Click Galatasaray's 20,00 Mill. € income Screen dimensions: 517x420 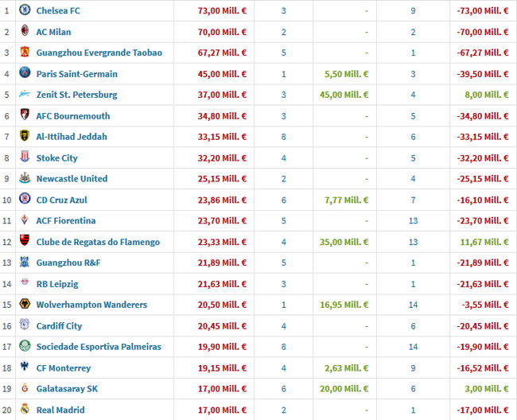pyautogui.click(x=344, y=389)
